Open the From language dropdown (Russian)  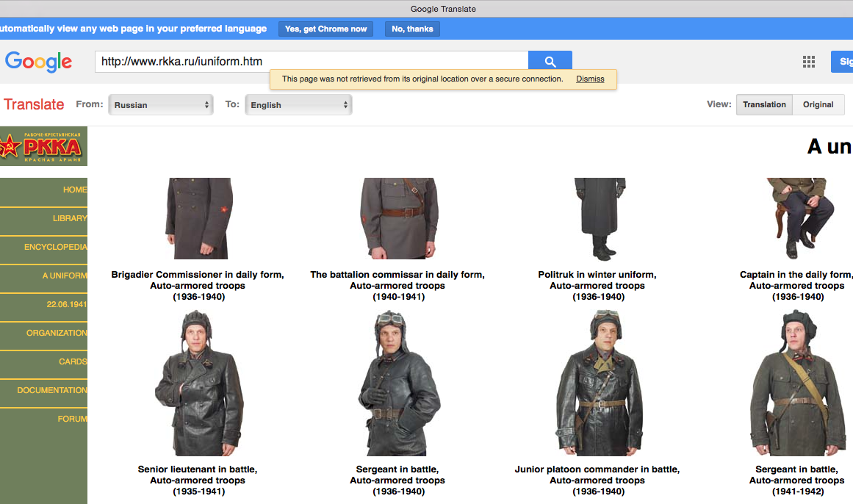tap(161, 105)
